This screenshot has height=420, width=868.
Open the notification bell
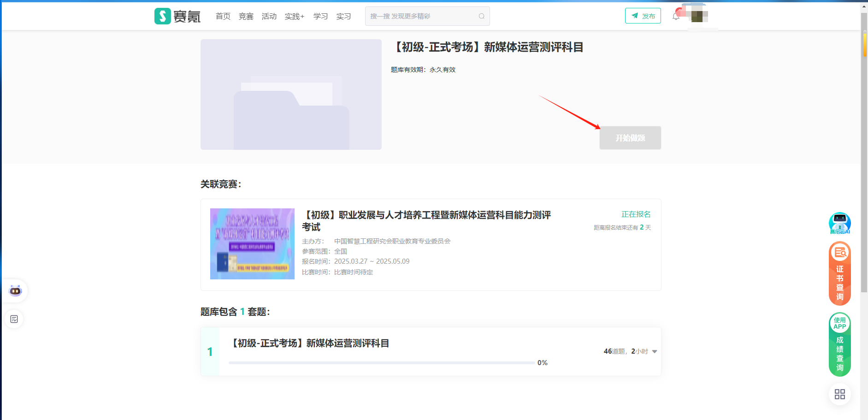point(676,17)
